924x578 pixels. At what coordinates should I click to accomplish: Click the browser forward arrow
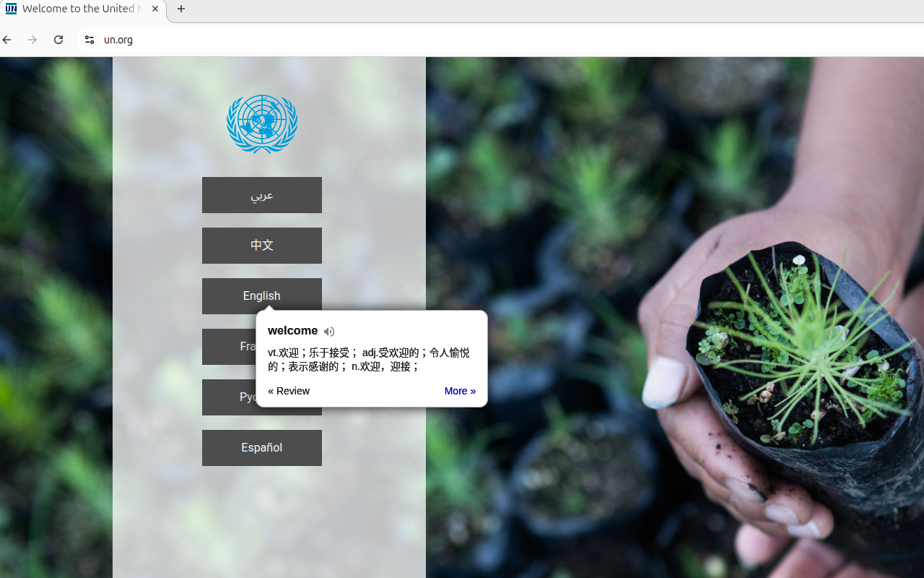tap(32, 40)
